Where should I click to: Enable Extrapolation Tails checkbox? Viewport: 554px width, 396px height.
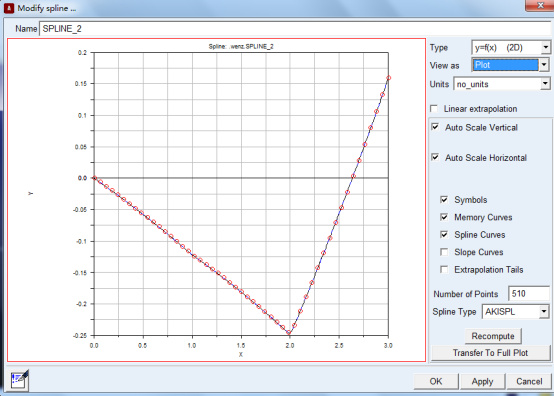(444, 270)
